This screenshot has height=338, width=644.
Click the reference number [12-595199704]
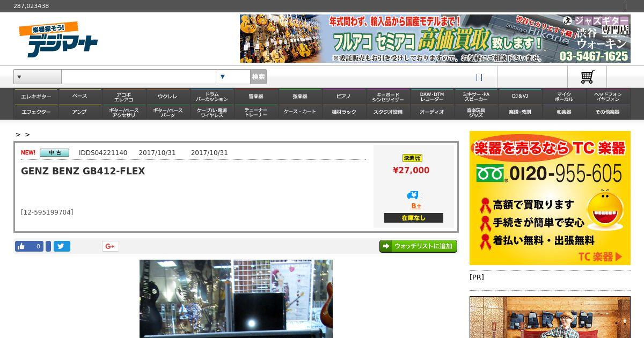tap(47, 212)
